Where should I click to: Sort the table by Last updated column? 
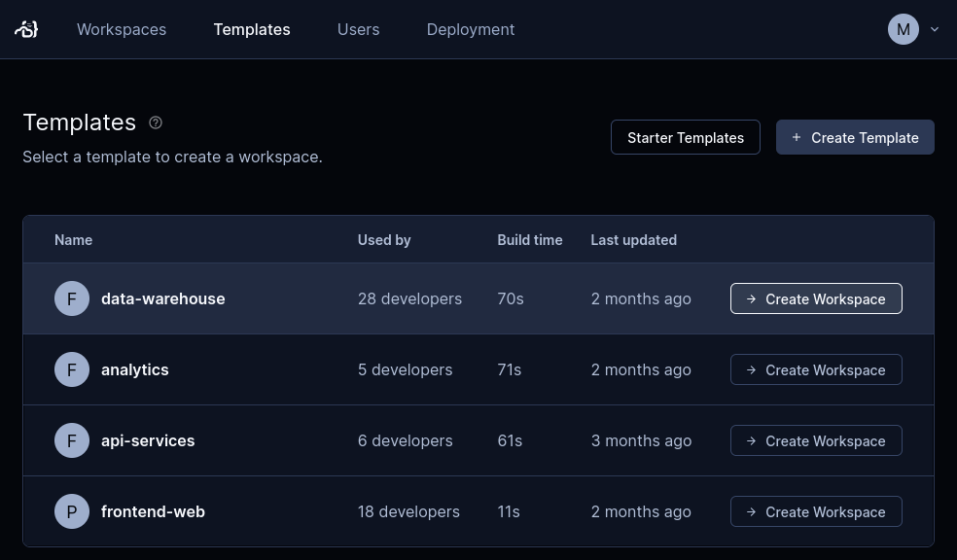(x=633, y=239)
